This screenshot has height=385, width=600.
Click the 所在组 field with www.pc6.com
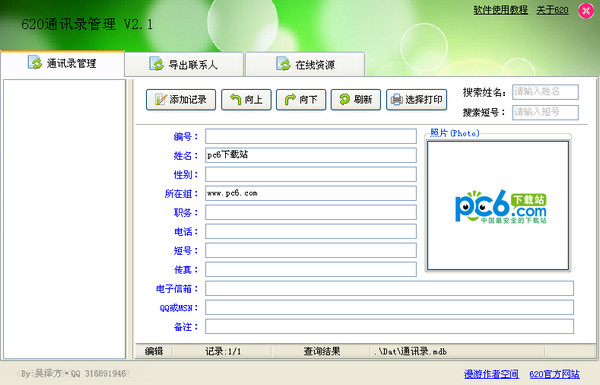tap(311, 193)
